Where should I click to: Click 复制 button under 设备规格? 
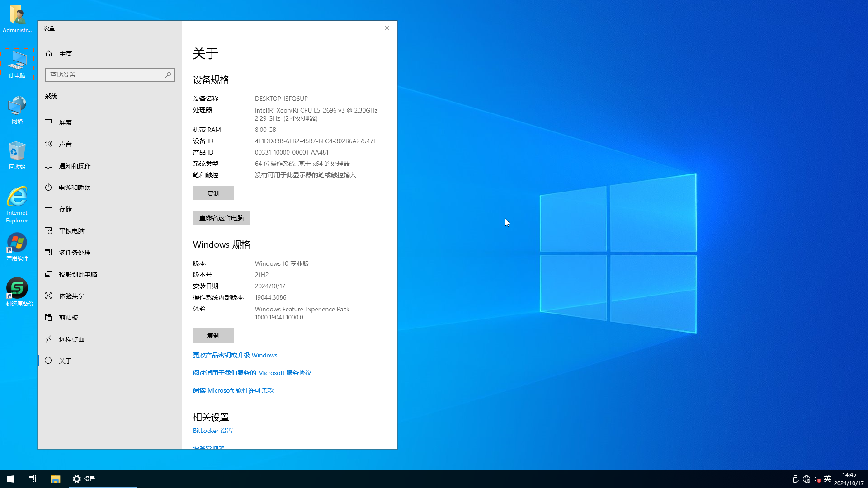213,193
